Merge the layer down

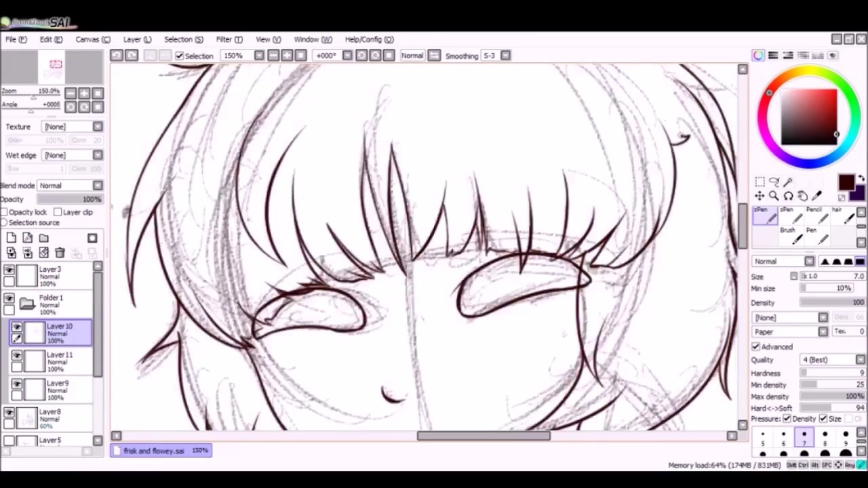28,253
